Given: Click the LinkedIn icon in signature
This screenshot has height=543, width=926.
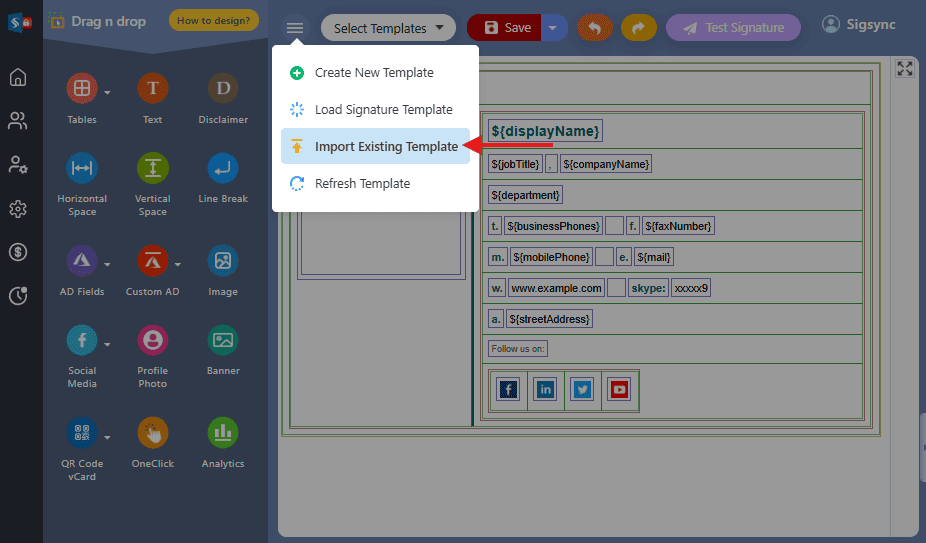Looking at the screenshot, I should [x=545, y=389].
